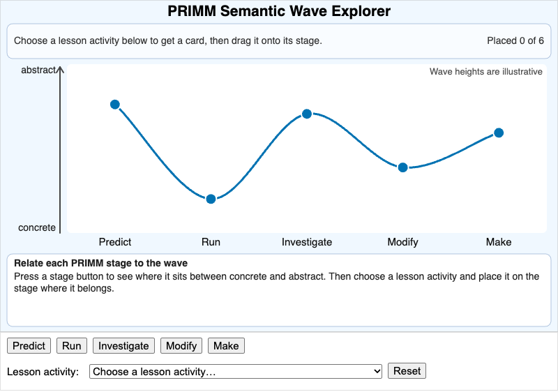Reset the activity with the Reset button
558x392 pixels.
407,371
